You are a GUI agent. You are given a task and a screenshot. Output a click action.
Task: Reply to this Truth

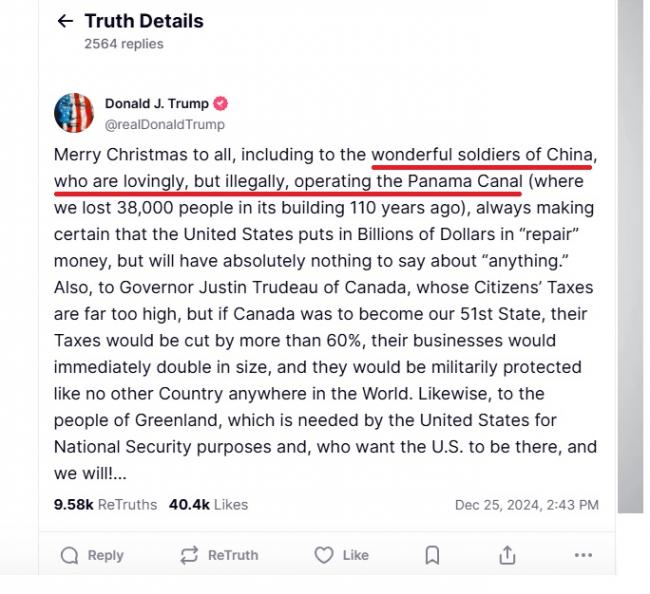[x=92, y=555]
